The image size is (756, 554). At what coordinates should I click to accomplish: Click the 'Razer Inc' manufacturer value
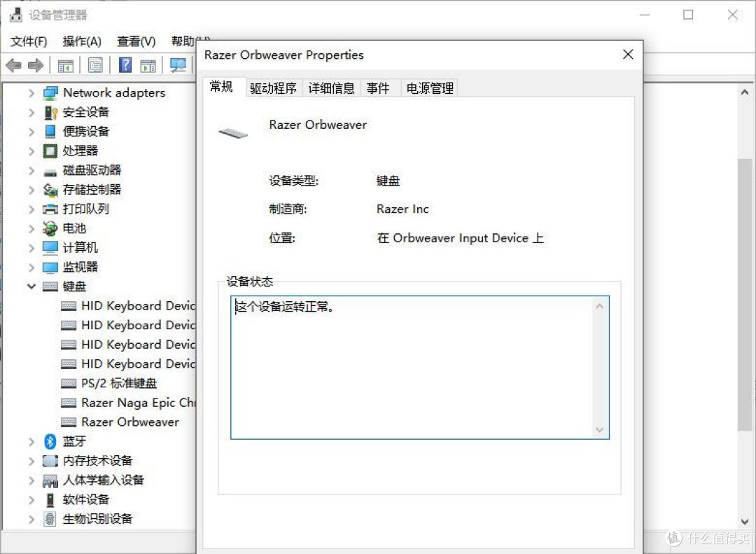[402, 209]
